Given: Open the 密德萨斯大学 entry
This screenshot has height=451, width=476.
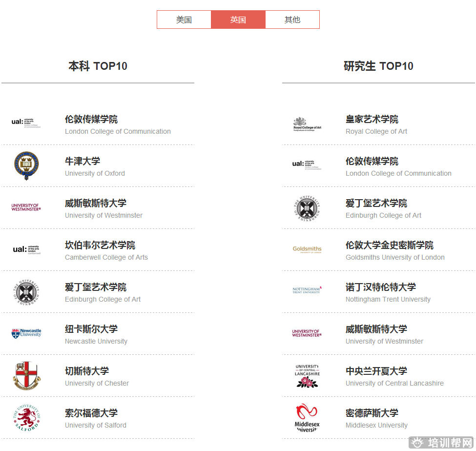Looking at the screenshot, I should [x=372, y=413].
